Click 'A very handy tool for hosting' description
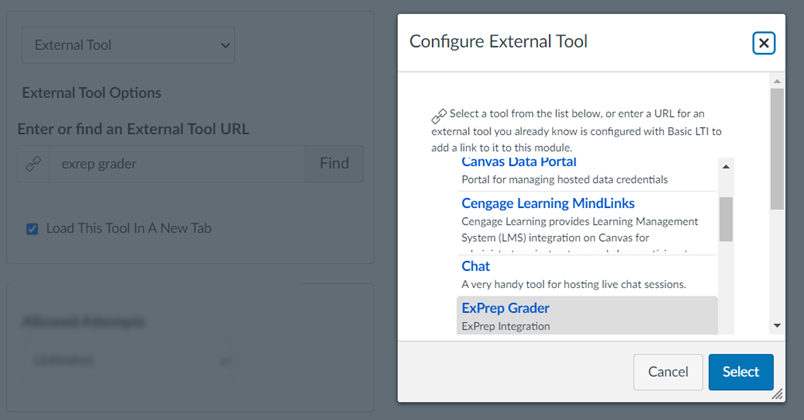The width and height of the screenshot is (804, 420). [x=574, y=284]
